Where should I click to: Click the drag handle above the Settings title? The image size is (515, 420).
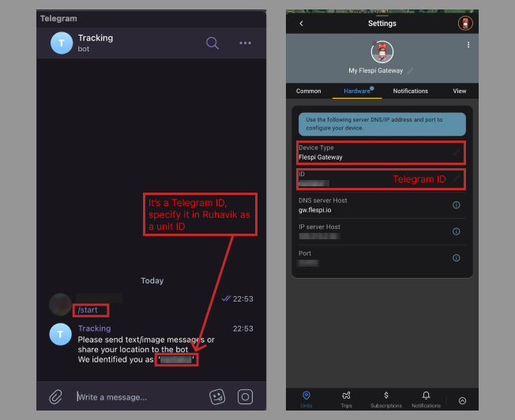coord(382,16)
